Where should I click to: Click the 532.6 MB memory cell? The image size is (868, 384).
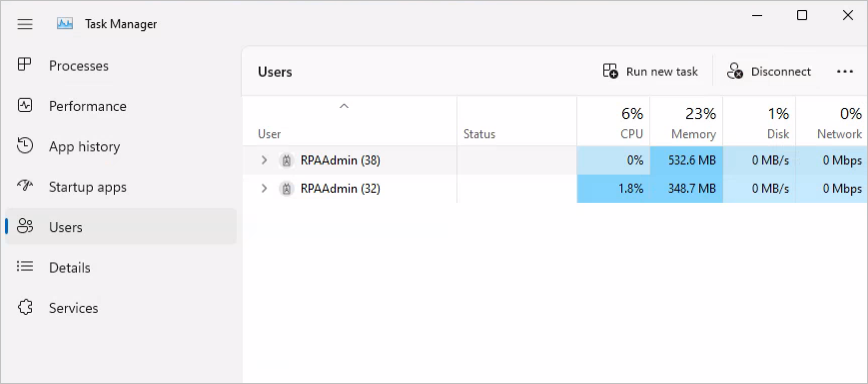686,161
